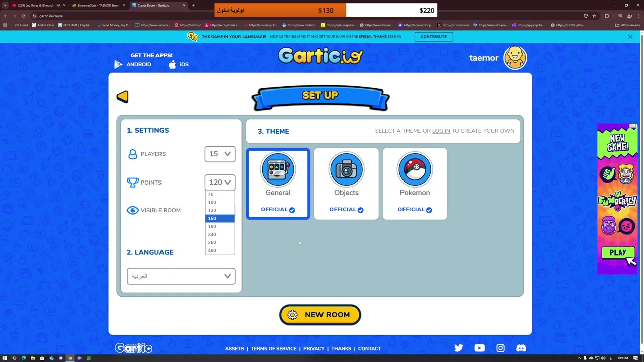The height and width of the screenshot is (362, 644).
Task: Click the browser profile avatar icon
Action: click(x=629, y=16)
